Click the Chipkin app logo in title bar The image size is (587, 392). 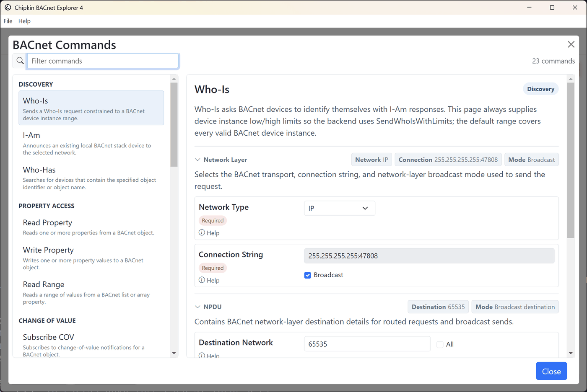pyautogui.click(x=8, y=8)
